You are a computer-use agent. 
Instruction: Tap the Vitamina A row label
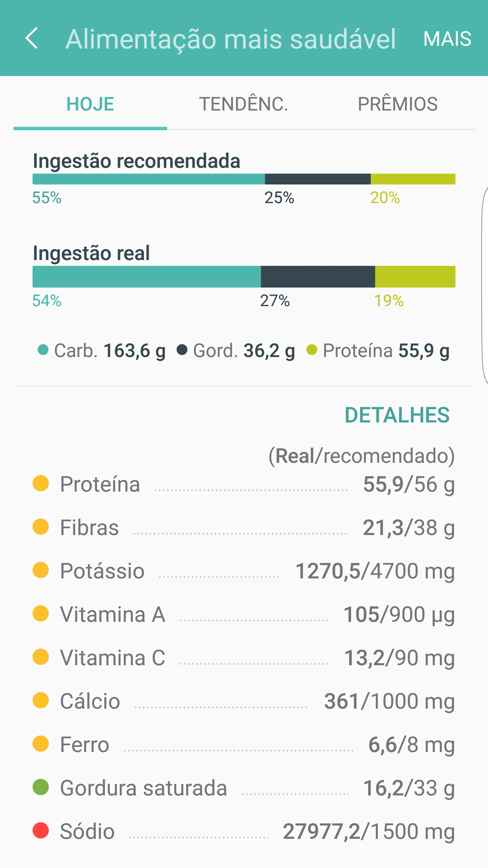[x=113, y=614]
